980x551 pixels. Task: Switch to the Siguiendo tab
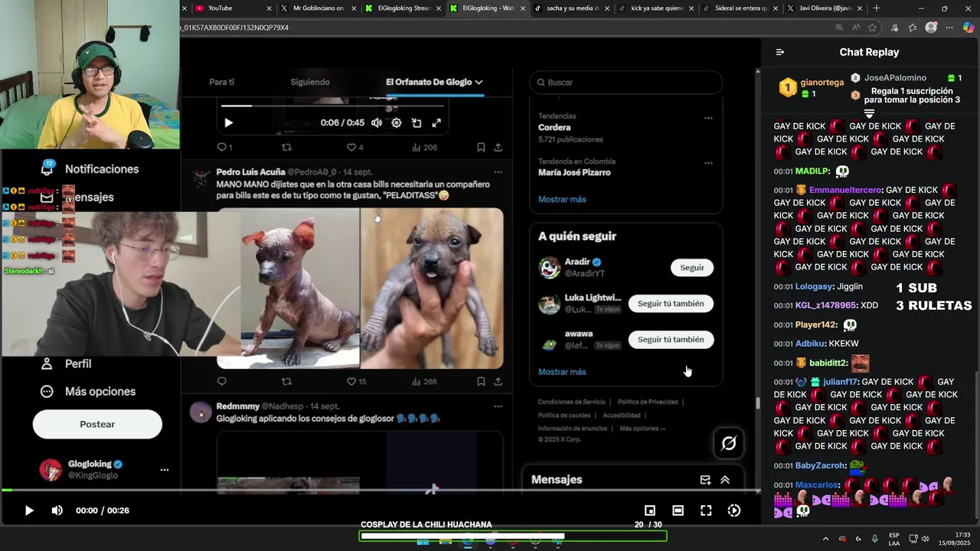tap(310, 82)
